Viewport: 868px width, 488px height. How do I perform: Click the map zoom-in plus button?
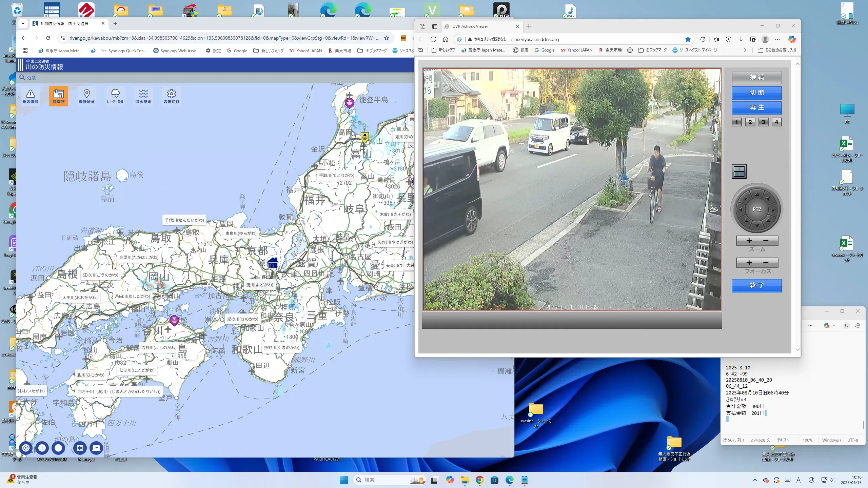click(42, 448)
